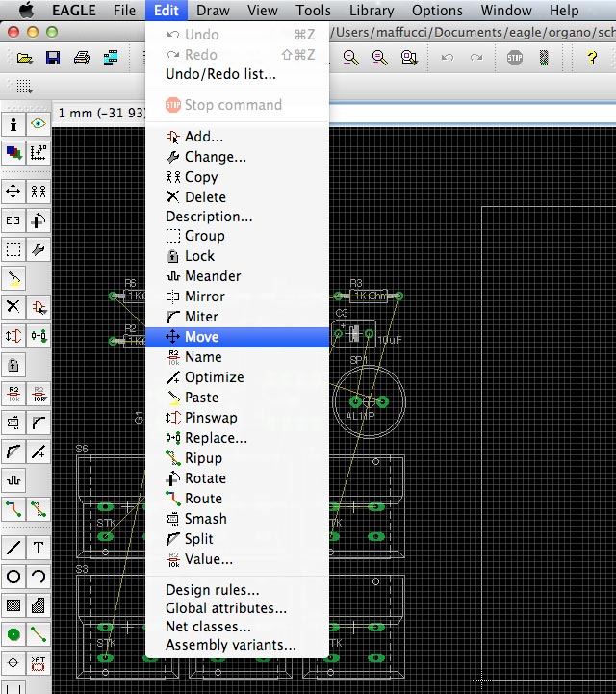Click the Print icon in toolbar
Viewport: 616px width, 694px height.
[x=82, y=58]
